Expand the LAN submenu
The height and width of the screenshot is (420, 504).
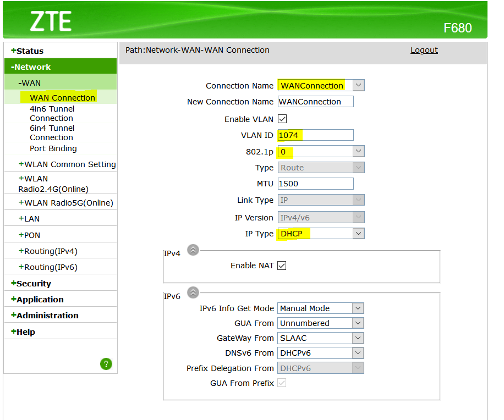tap(29, 219)
